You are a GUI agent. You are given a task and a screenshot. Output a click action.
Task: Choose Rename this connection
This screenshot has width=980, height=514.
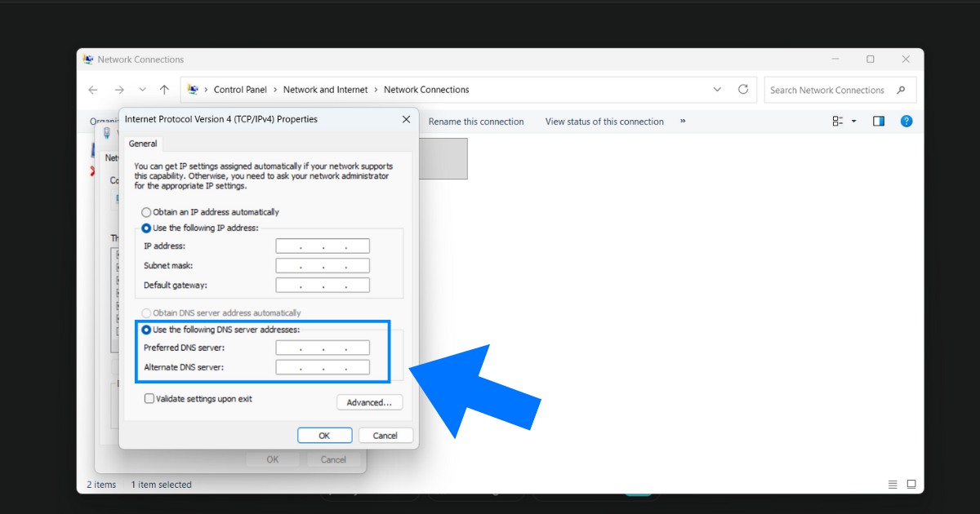(477, 121)
